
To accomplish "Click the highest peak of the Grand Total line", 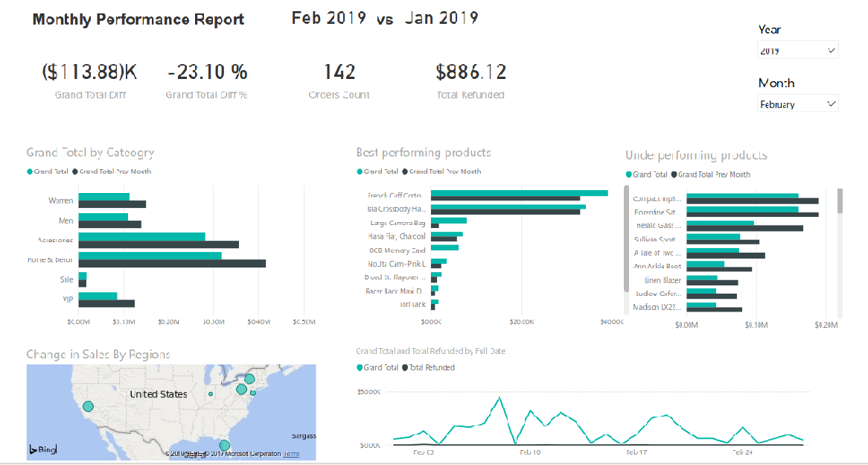I will coord(500,397).
